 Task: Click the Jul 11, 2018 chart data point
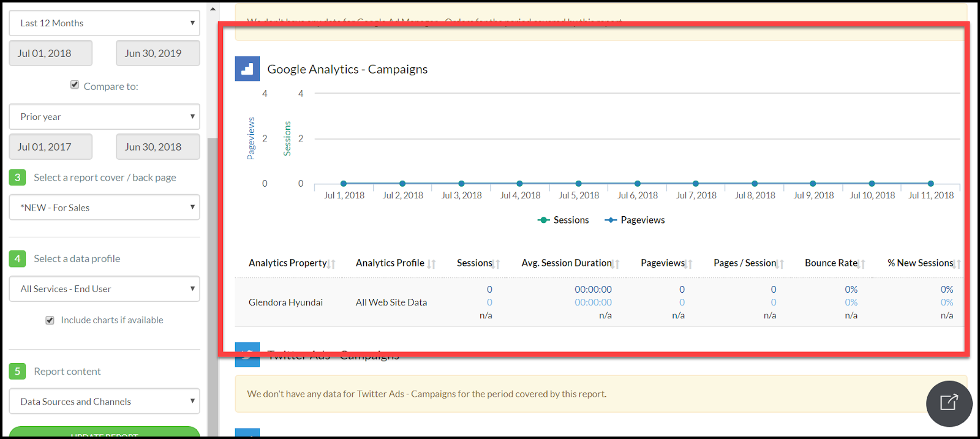(x=930, y=184)
